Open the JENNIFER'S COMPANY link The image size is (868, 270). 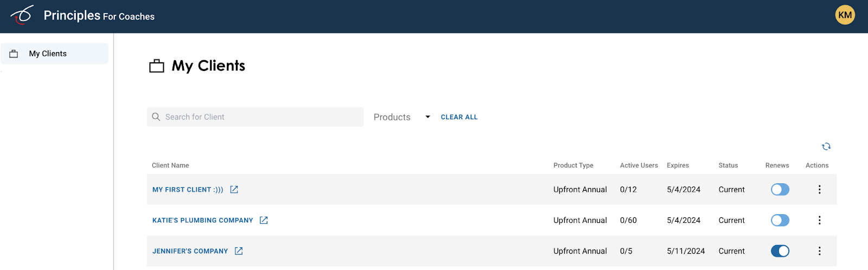coord(190,252)
